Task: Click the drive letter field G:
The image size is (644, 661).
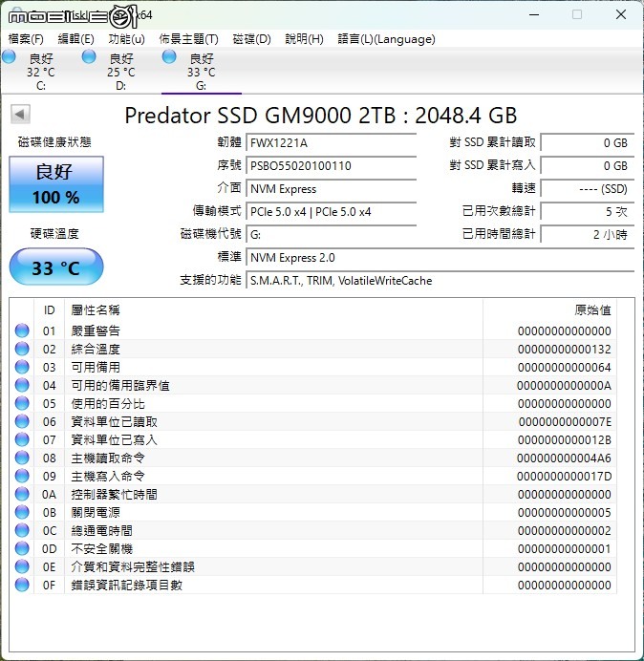Action: pyautogui.click(x=332, y=234)
